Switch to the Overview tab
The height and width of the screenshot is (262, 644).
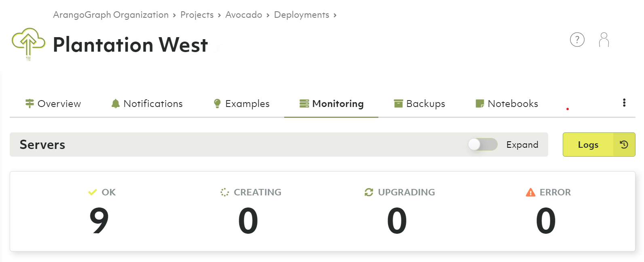53,104
